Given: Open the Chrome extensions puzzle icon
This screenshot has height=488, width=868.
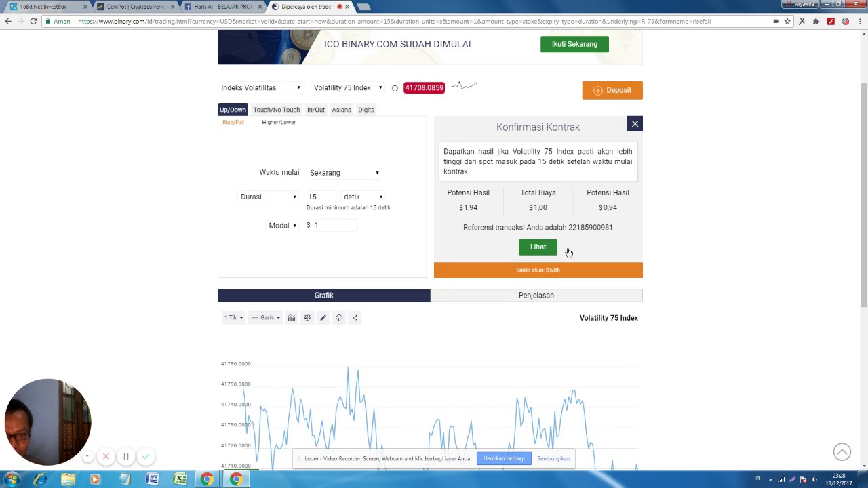Looking at the screenshot, I should click(x=816, y=21).
